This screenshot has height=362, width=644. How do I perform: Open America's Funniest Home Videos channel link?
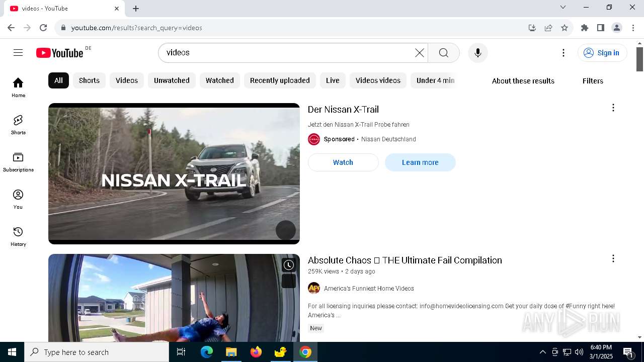pyautogui.click(x=369, y=289)
